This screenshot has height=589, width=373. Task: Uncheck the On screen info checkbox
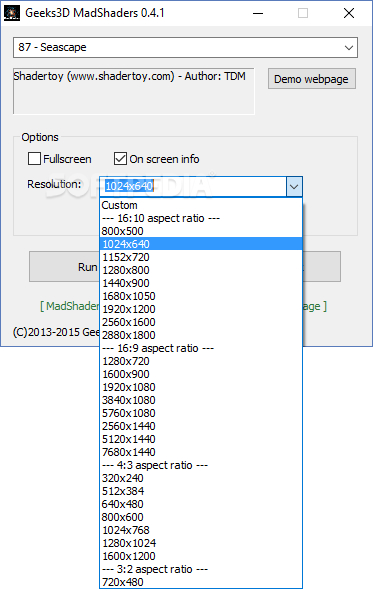[120, 159]
